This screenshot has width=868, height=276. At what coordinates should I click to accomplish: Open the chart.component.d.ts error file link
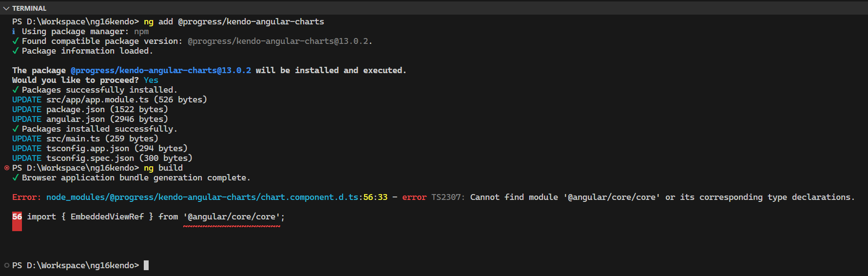[202, 197]
